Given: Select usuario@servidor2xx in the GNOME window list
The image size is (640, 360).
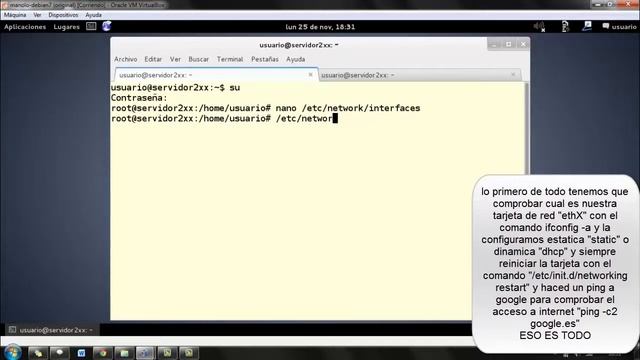Looking at the screenshot, I should click(51, 330).
